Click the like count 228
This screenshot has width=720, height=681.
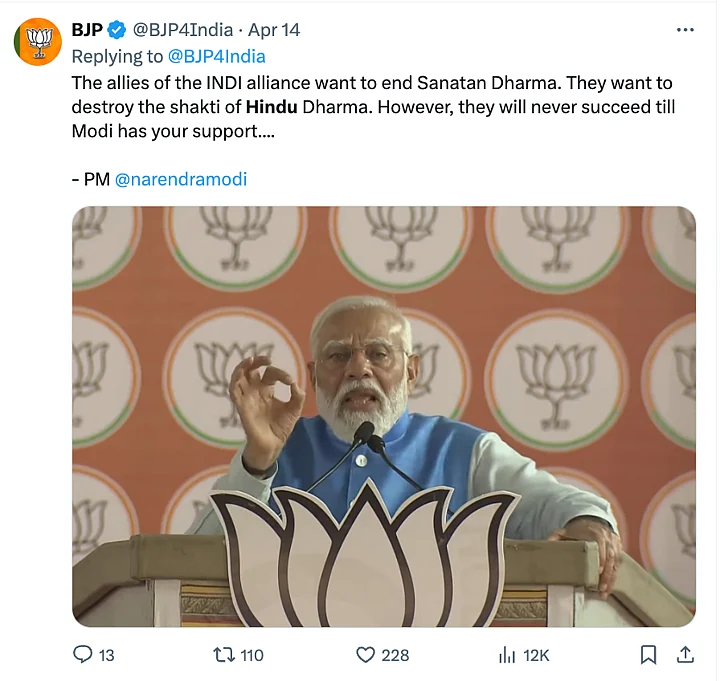tap(395, 655)
